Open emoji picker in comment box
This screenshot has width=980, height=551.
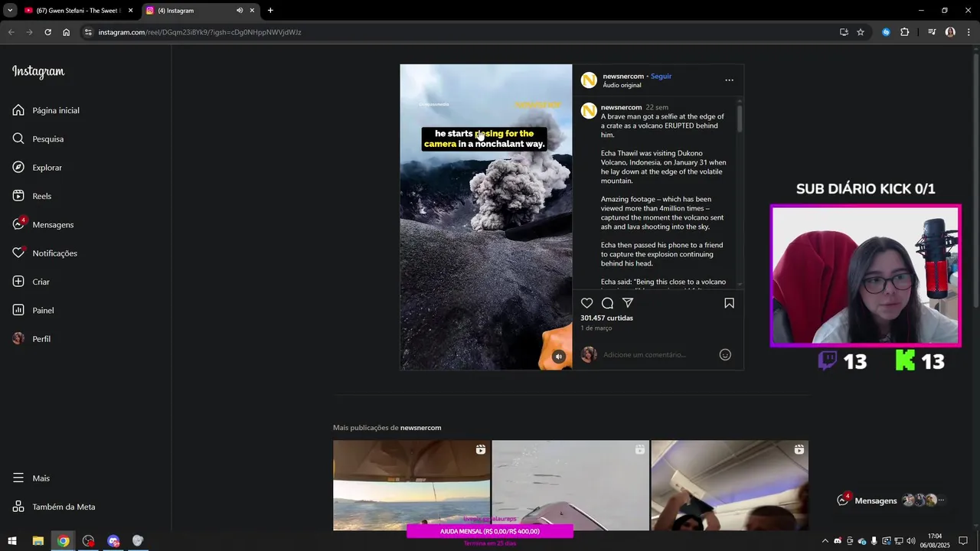coord(725,354)
